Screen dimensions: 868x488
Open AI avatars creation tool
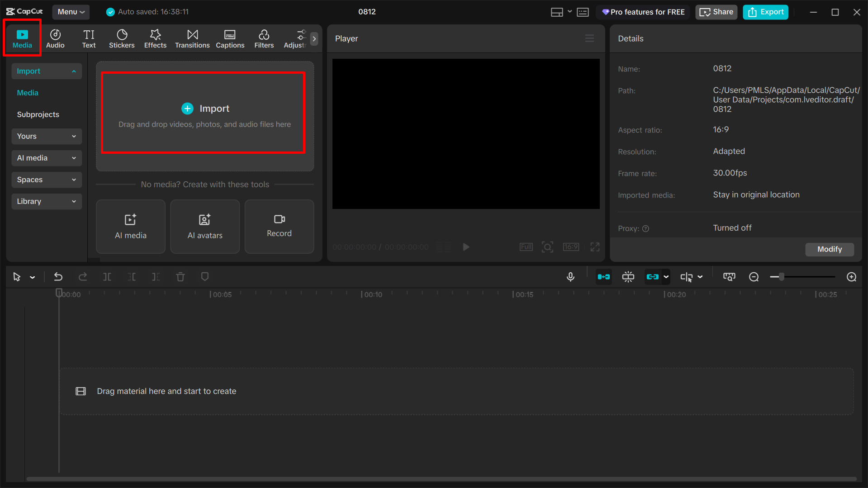click(204, 226)
